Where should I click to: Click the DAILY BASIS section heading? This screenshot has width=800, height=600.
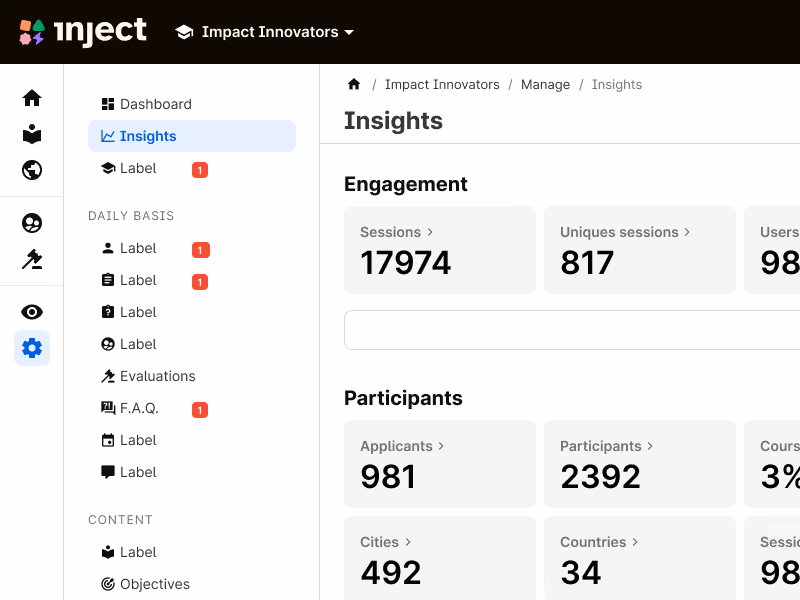click(x=131, y=216)
